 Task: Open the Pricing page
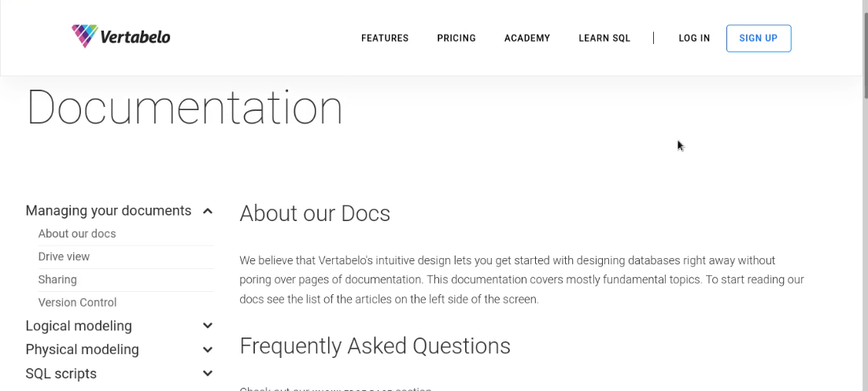[456, 39]
